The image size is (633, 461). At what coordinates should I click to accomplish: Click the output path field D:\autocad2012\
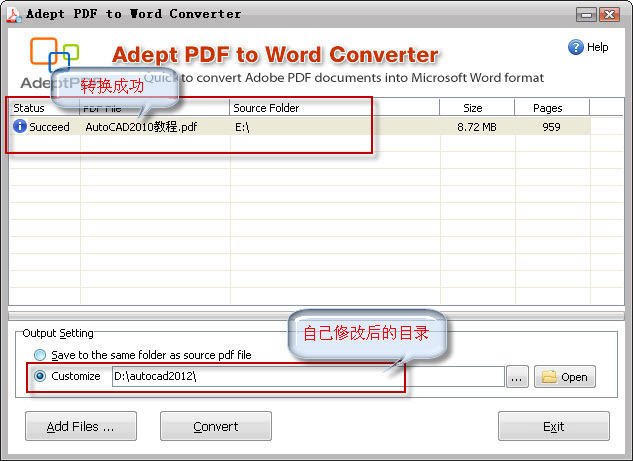click(x=308, y=376)
